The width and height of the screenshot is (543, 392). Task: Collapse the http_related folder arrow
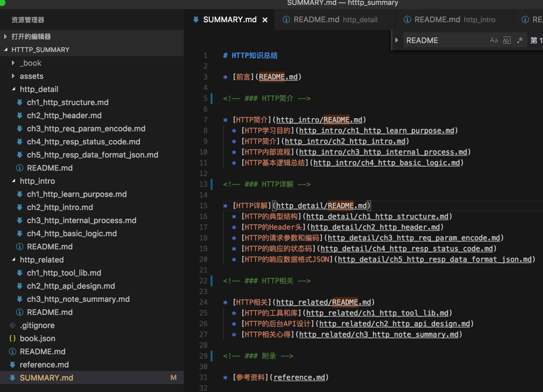pos(14,260)
